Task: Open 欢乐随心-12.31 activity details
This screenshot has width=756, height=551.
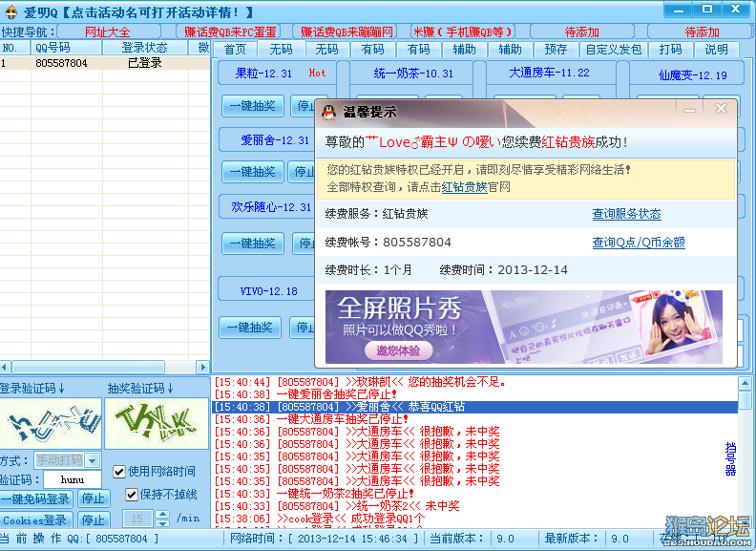Action: point(271,207)
